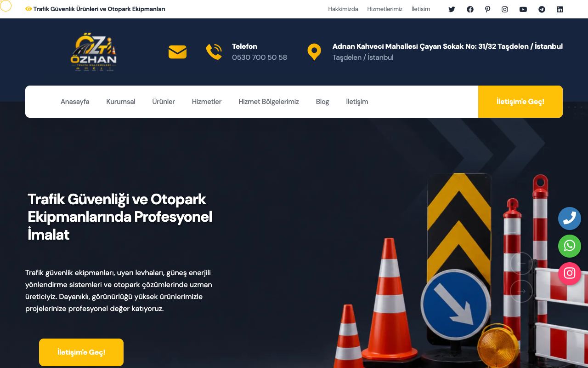
Task: Click the Adnan Kahveci Mahallesi address
Action: coord(447,46)
